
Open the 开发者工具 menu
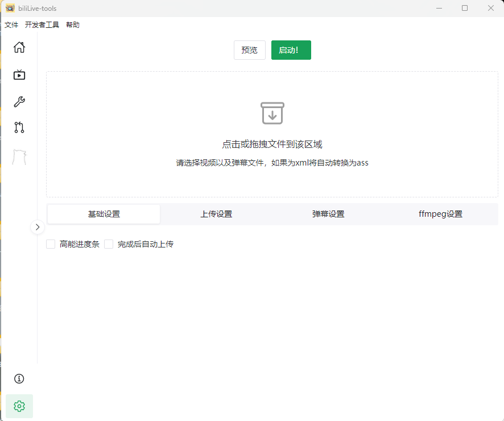[42, 24]
